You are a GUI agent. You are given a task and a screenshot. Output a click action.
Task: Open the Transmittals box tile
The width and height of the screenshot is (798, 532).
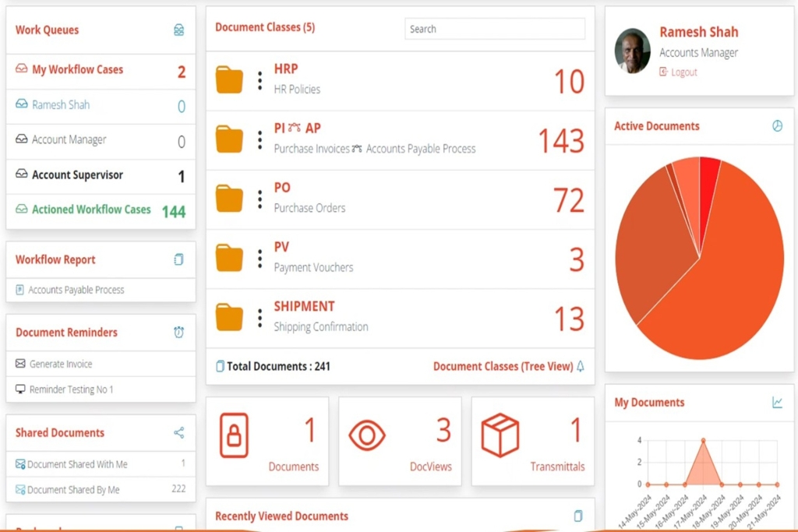click(x=533, y=441)
